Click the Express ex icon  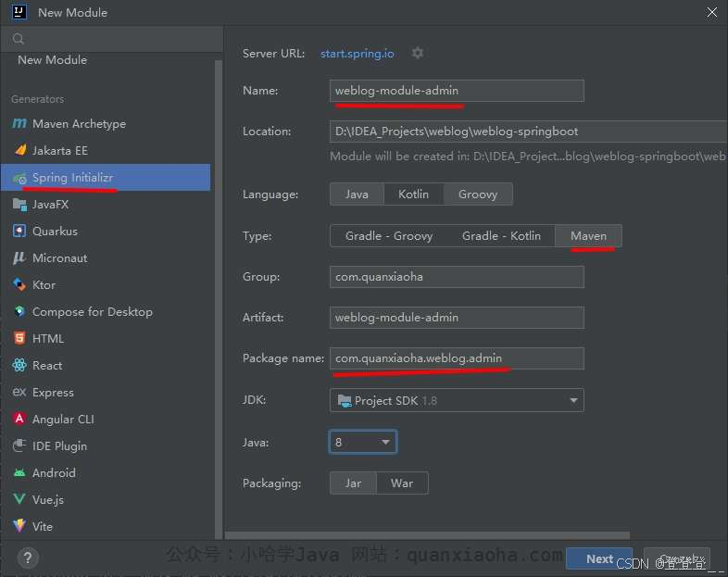click(x=19, y=392)
